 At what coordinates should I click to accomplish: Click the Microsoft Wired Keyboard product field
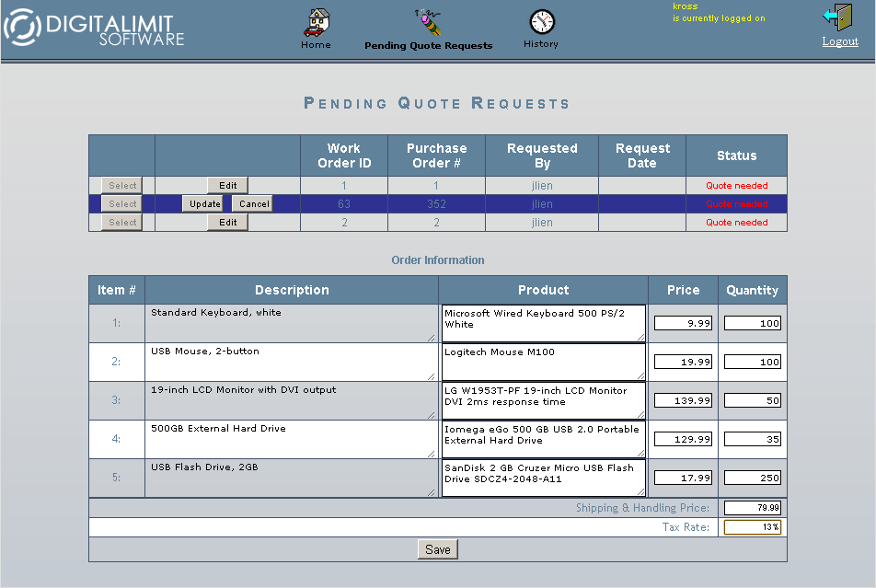click(544, 324)
